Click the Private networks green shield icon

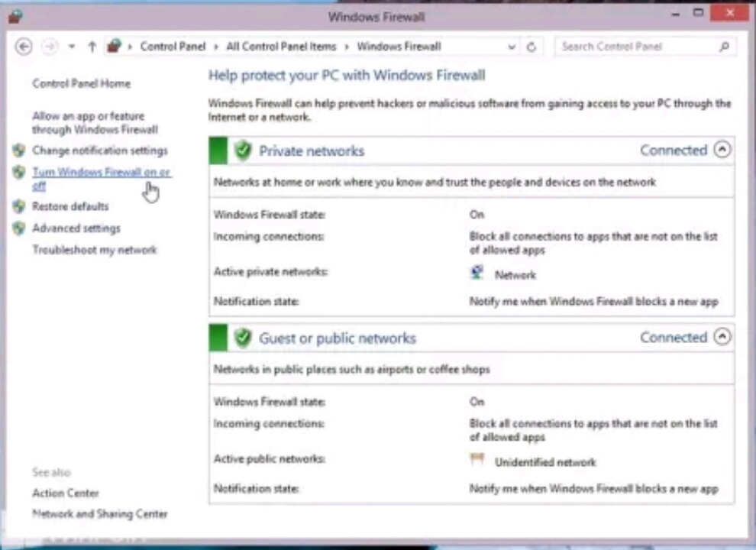[x=243, y=150]
